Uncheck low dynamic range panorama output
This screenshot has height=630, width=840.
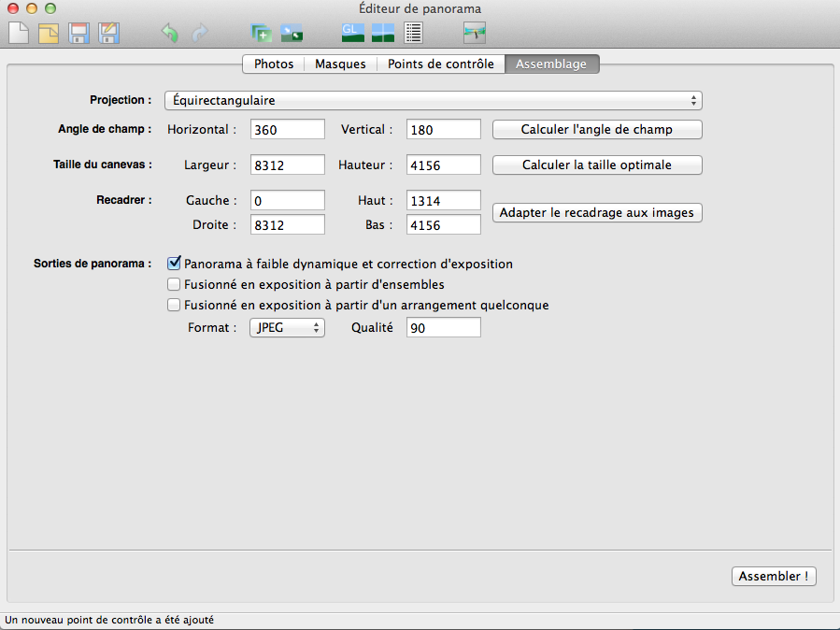(x=173, y=264)
